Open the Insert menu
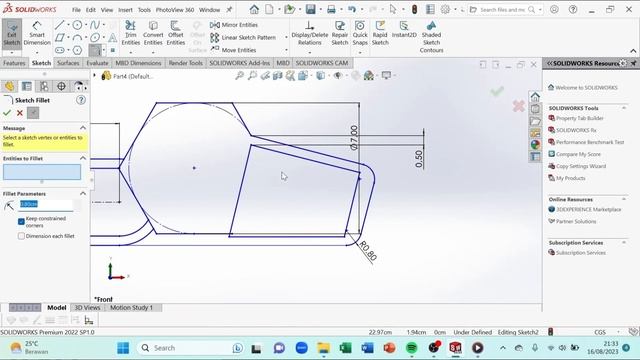The width and height of the screenshot is (640, 360). pyautogui.click(x=125, y=9)
